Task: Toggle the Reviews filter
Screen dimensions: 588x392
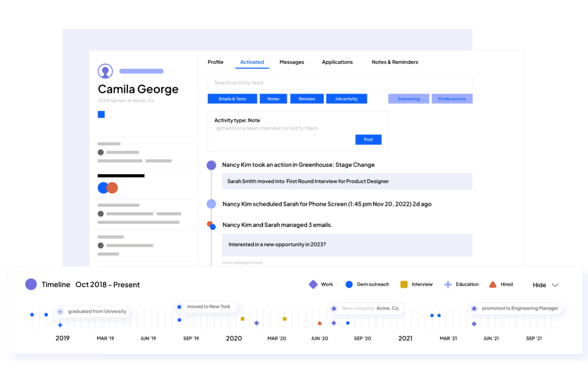Action: (307, 99)
